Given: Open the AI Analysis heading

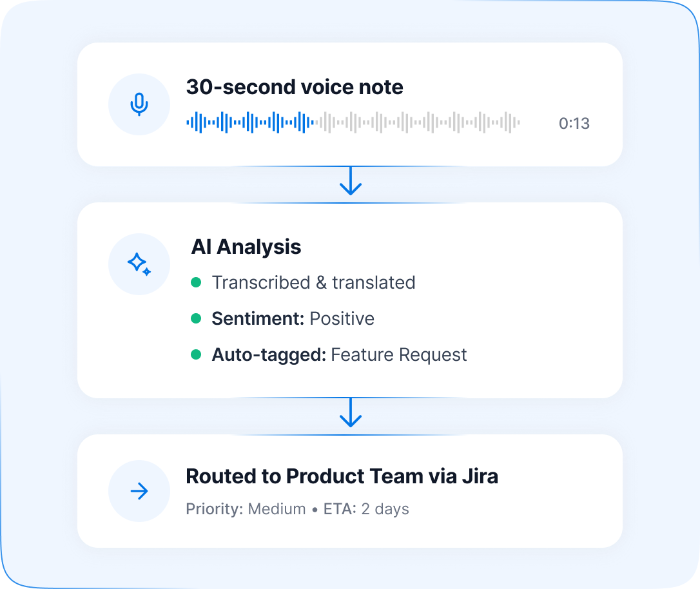Looking at the screenshot, I should click(x=246, y=247).
